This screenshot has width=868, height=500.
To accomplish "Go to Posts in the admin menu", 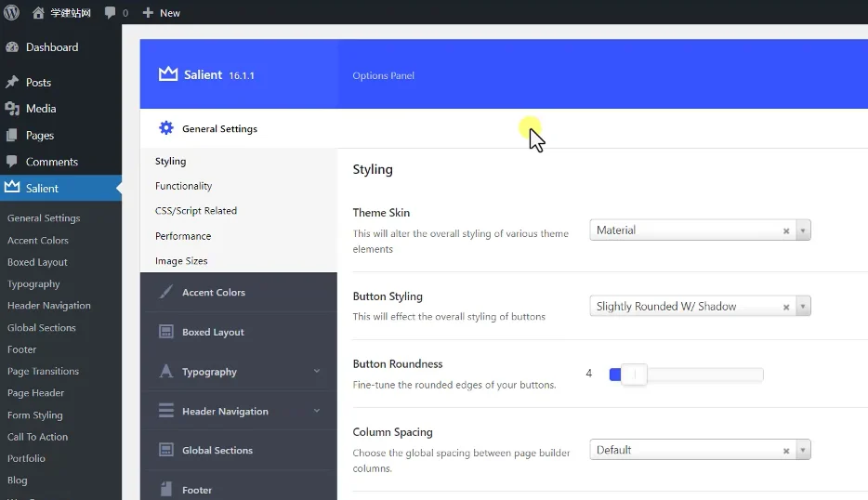I will (x=38, y=83).
